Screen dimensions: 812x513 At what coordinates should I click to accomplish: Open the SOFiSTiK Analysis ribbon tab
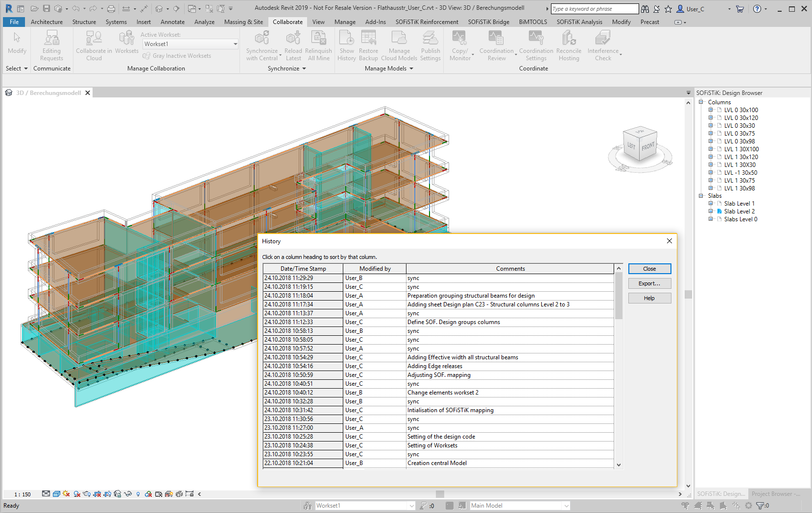(x=579, y=22)
